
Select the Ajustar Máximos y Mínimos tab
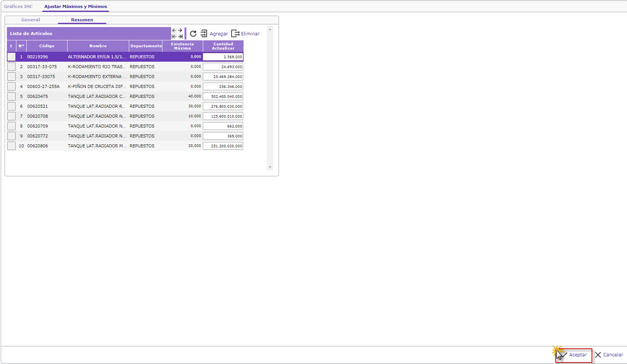(75, 6)
